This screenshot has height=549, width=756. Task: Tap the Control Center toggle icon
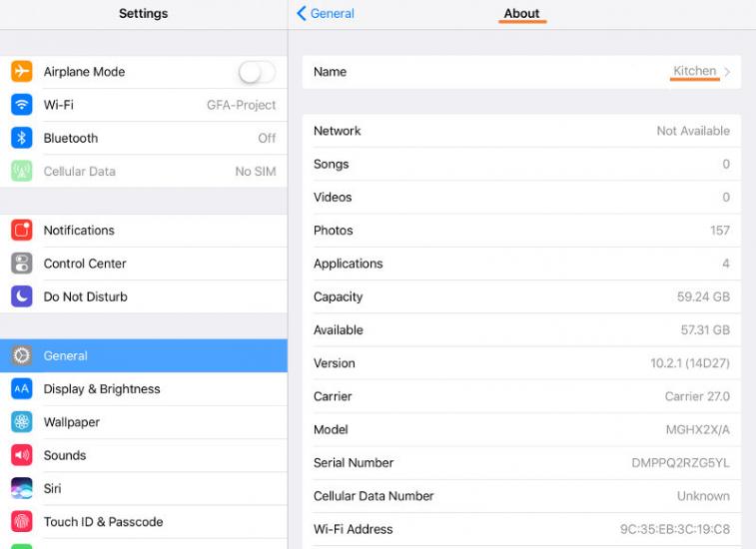point(22,264)
